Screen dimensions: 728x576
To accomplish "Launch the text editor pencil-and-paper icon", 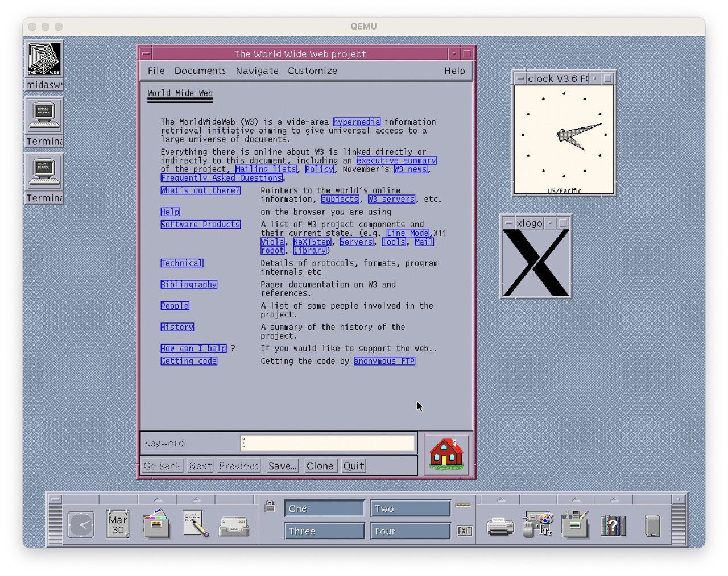I will (195, 524).
